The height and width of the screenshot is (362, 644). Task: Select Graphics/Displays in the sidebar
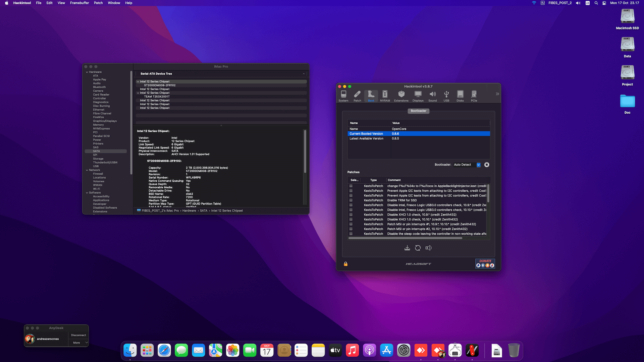105,121
